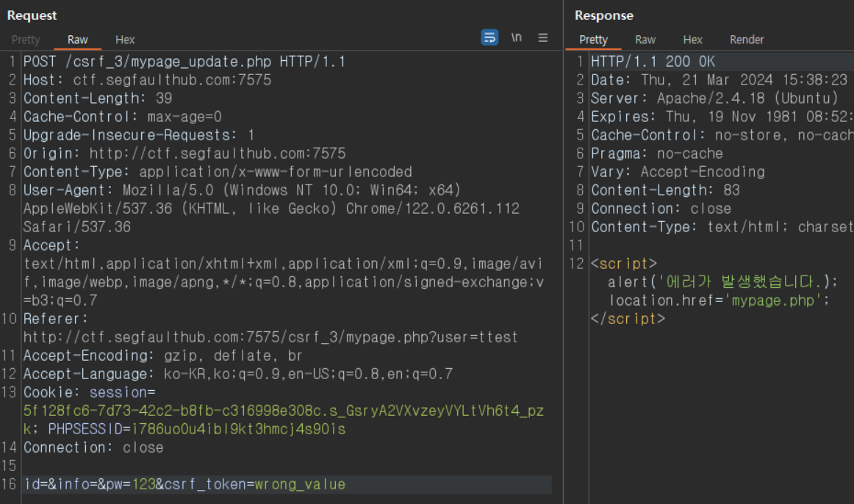Click the location.href='mypage.php' line
The image size is (854, 504).
[x=719, y=300]
